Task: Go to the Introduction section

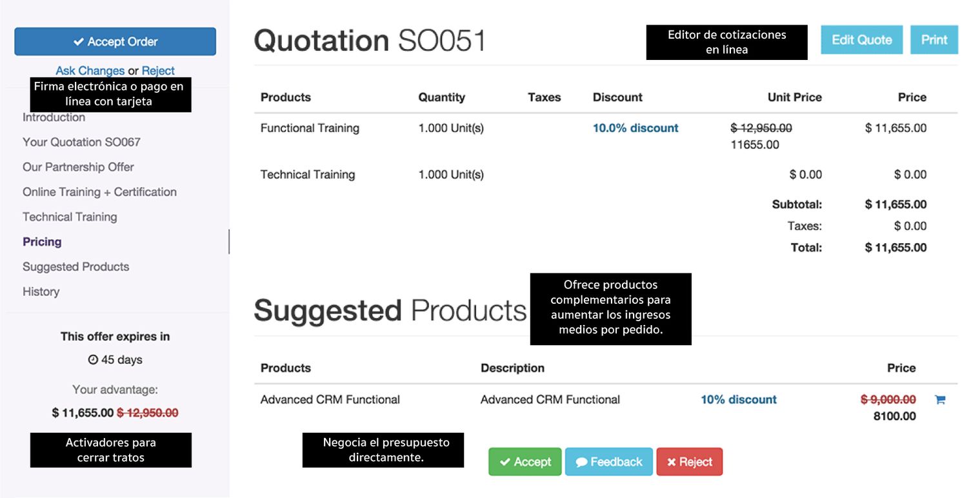Action: [x=54, y=117]
